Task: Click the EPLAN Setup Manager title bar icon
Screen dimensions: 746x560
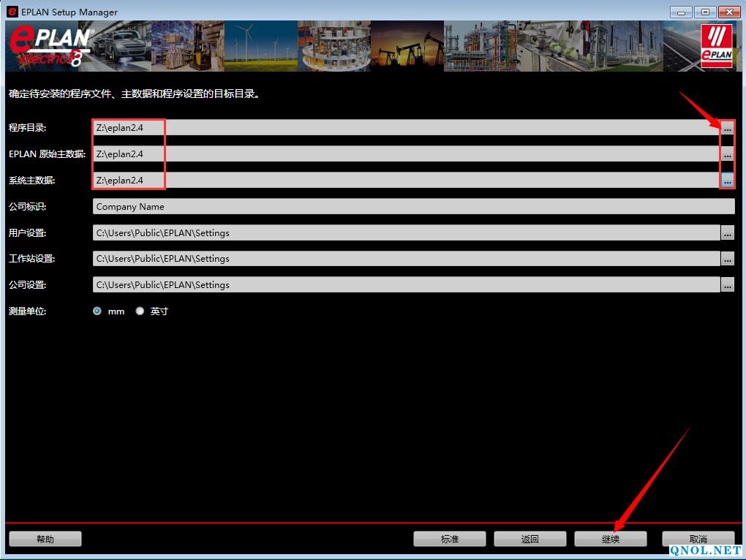Action: pos(12,12)
